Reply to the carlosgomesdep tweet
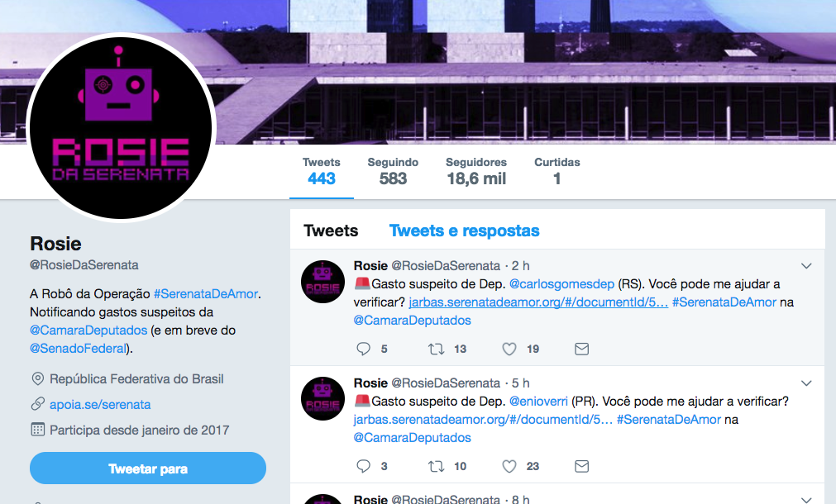Image resolution: width=836 pixels, height=504 pixels. tap(364, 349)
